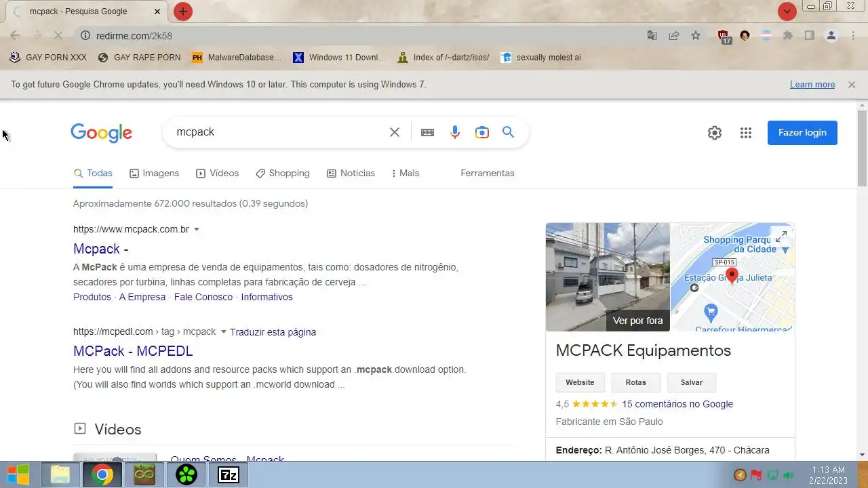
Task: Open the Mcpack - search result title
Action: [101, 249]
